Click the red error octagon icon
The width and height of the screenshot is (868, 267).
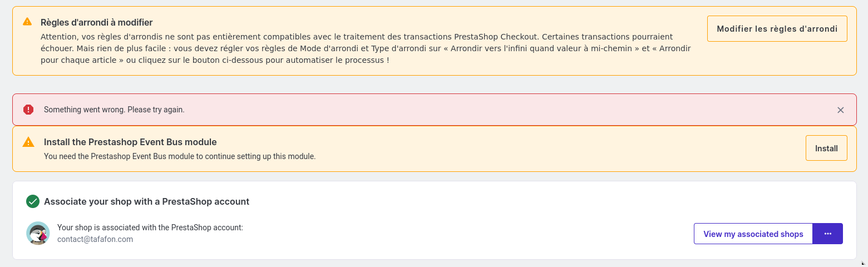click(x=28, y=110)
